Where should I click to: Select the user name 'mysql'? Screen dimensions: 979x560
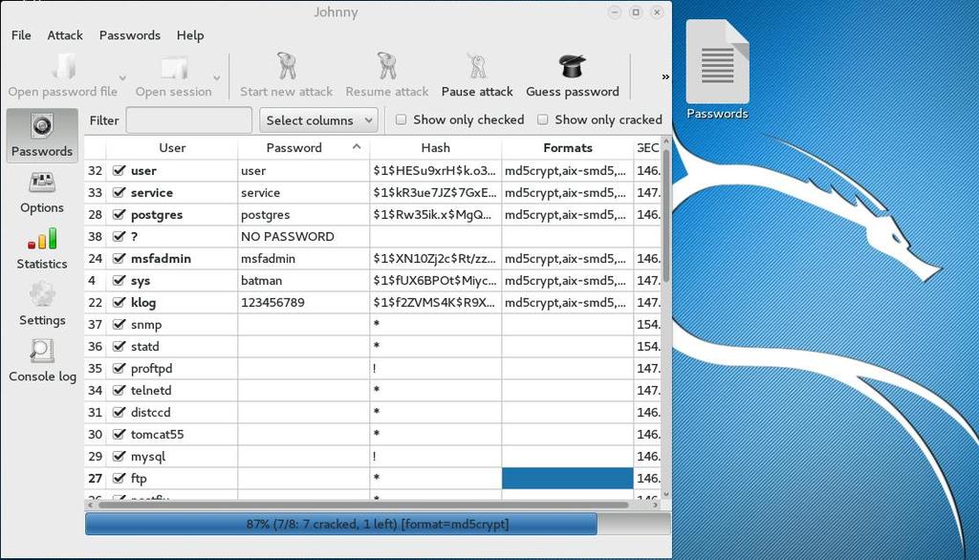coord(148,457)
